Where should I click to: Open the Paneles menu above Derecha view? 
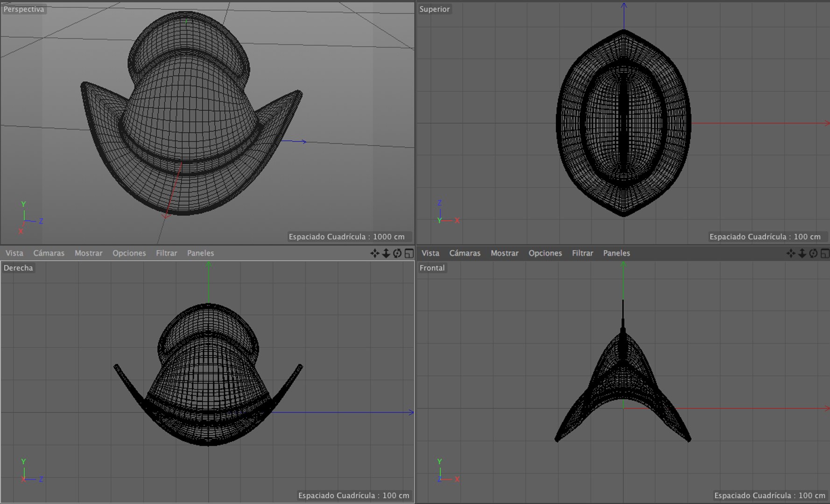pos(201,253)
